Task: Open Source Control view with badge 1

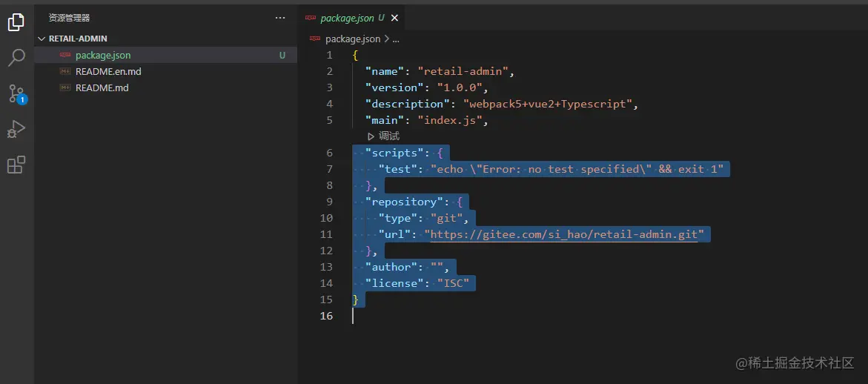Action: [16, 94]
